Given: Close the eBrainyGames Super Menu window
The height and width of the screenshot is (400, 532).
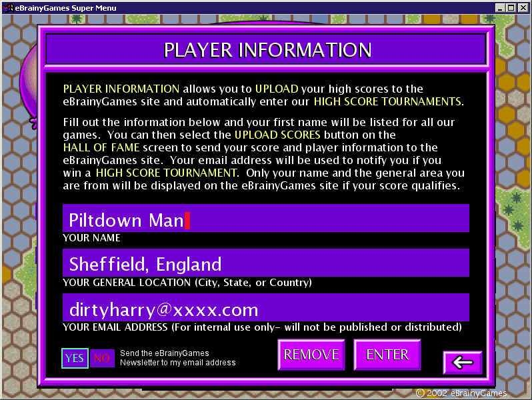Looking at the screenshot, I should [523, 8].
